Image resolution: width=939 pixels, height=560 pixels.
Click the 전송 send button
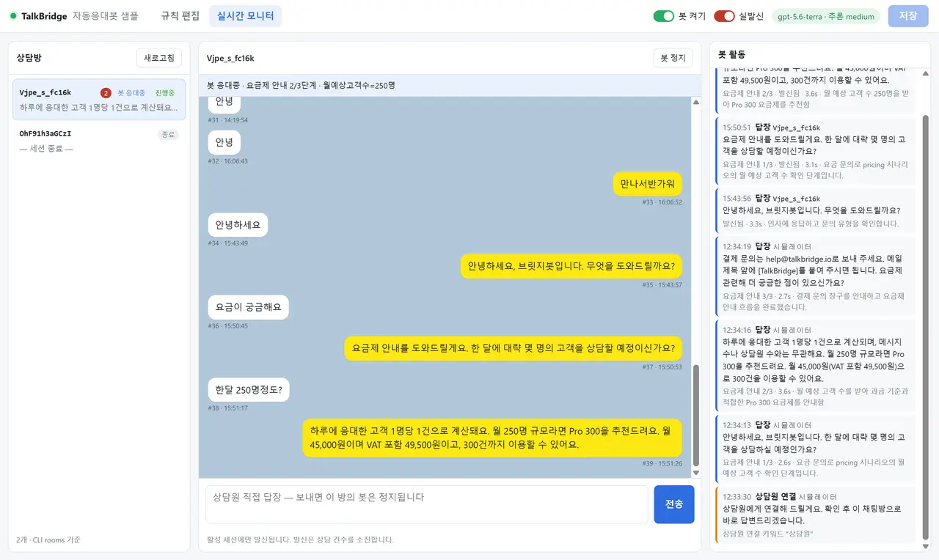(x=673, y=504)
